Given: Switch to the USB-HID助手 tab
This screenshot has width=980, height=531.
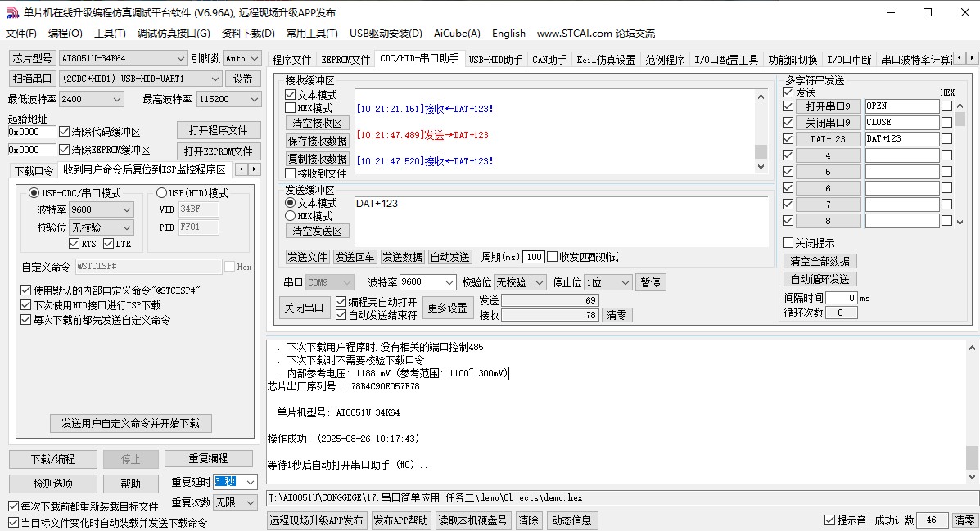Looking at the screenshot, I should click(495, 60).
